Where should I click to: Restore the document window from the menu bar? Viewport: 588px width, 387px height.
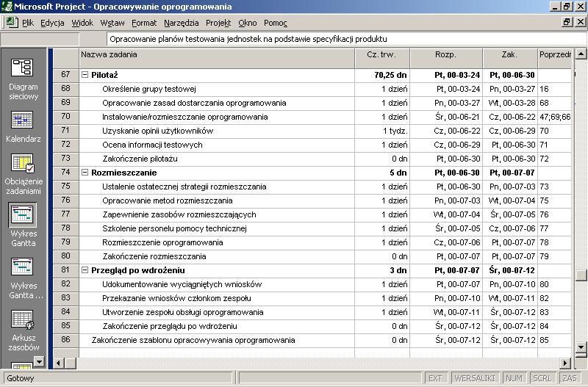pyautogui.click(x=567, y=22)
